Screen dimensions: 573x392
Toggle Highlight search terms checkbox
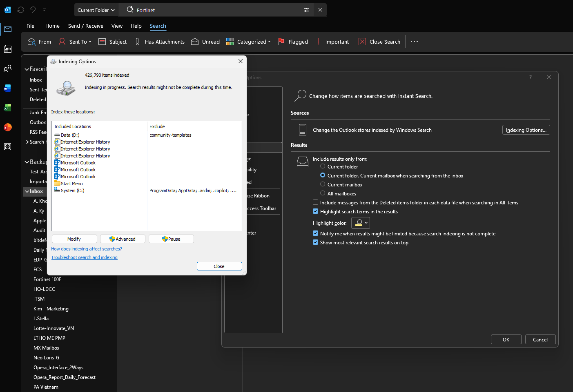tap(315, 211)
